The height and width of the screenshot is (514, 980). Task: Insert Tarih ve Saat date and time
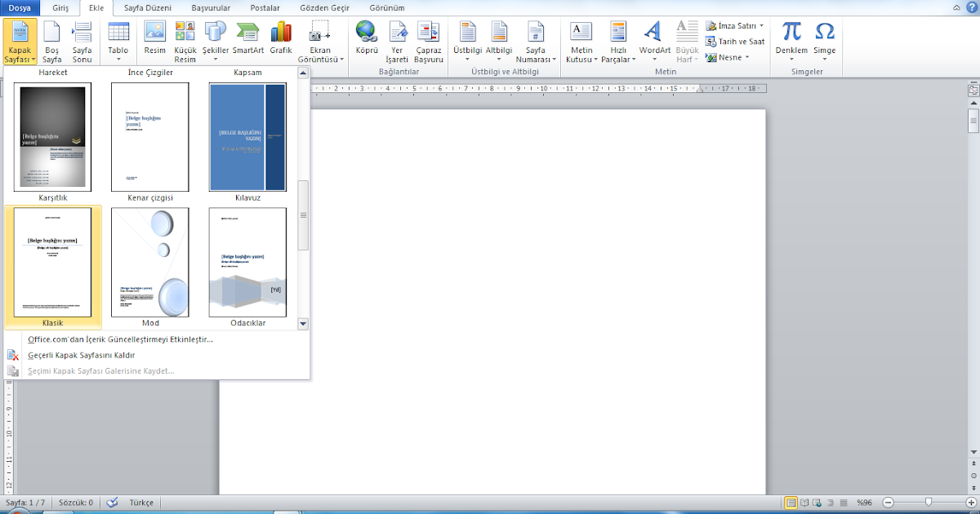pos(734,42)
